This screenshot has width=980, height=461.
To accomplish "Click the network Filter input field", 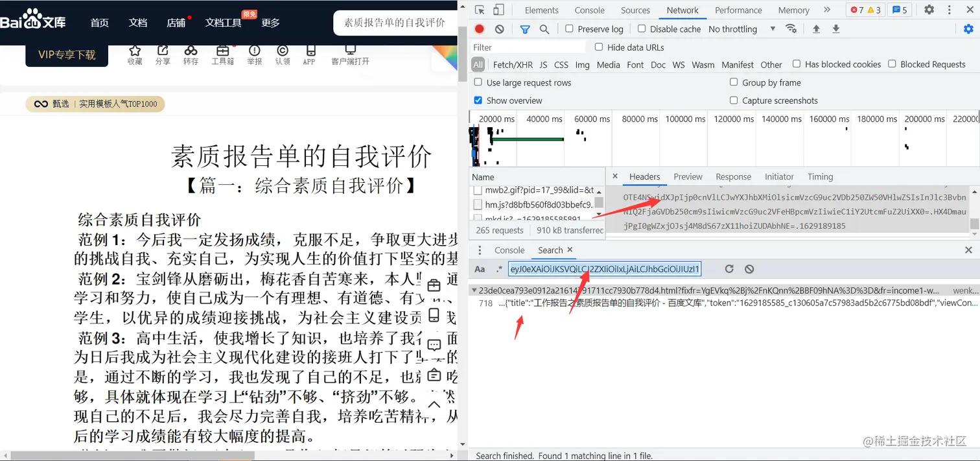I will pos(528,47).
